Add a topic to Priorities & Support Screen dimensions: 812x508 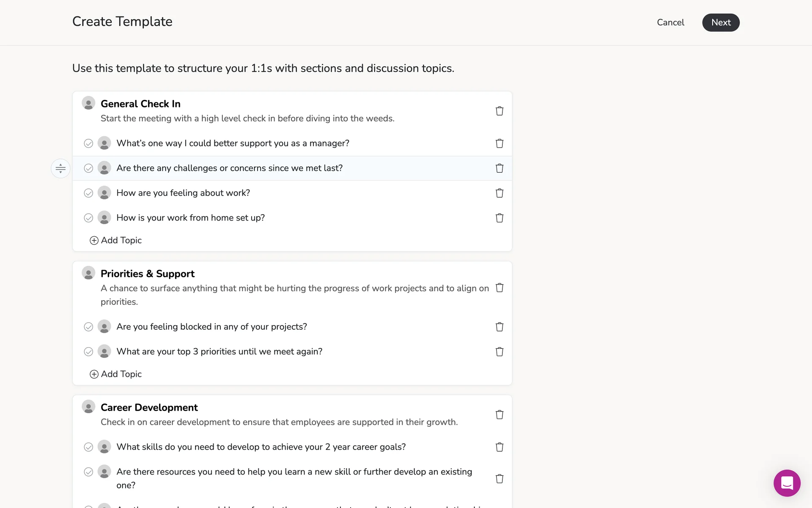[116, 374]
